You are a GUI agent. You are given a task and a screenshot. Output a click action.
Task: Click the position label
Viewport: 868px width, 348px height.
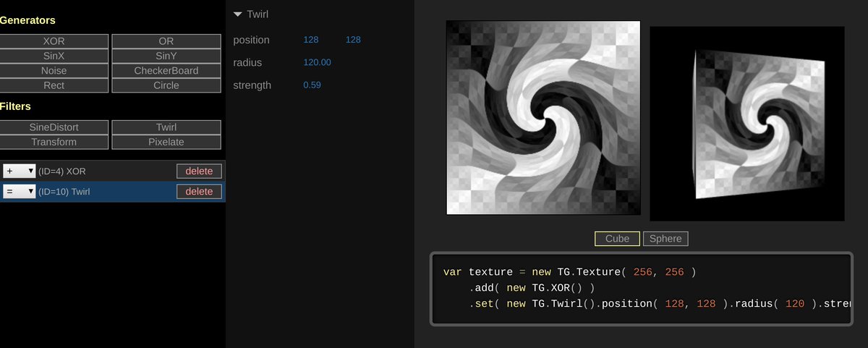(x=251, y=40)
